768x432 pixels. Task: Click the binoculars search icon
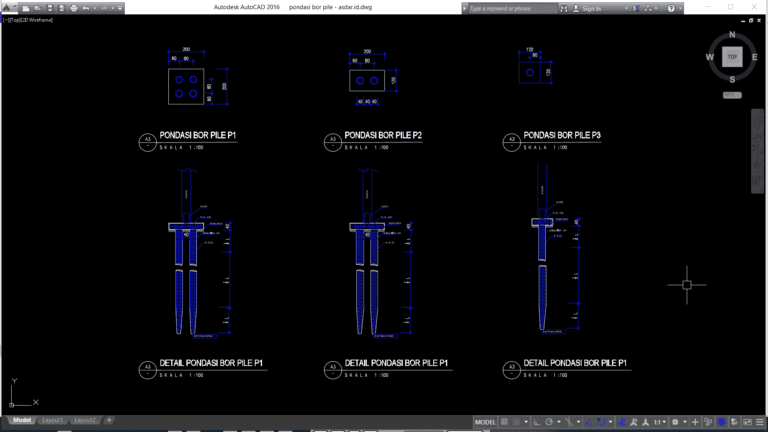(564, 8)
